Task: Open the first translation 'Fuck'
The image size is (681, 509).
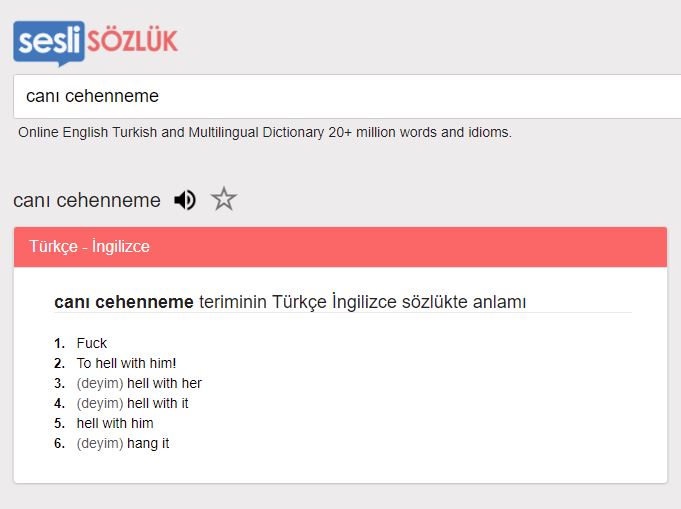Action: pos(92,343)
